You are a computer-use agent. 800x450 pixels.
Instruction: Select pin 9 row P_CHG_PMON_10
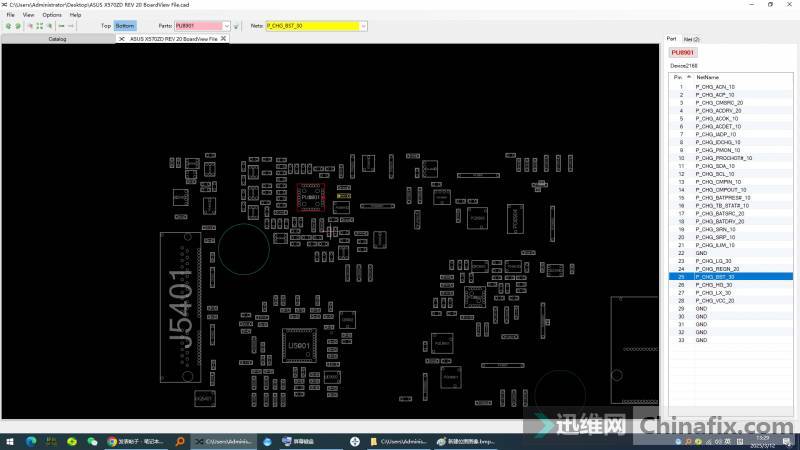(x=731, y=150)
